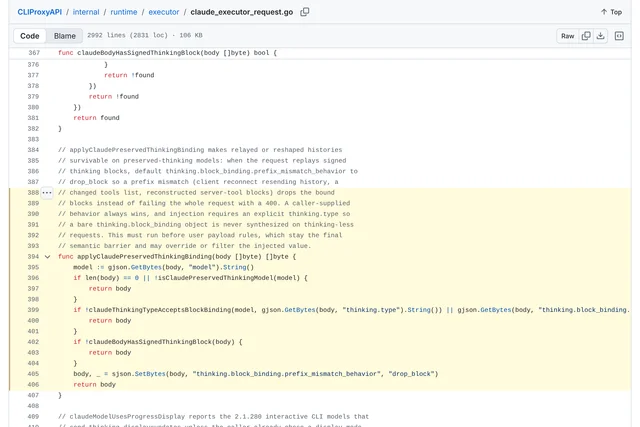Switch to the Blame tab

(x=64, y=36)
